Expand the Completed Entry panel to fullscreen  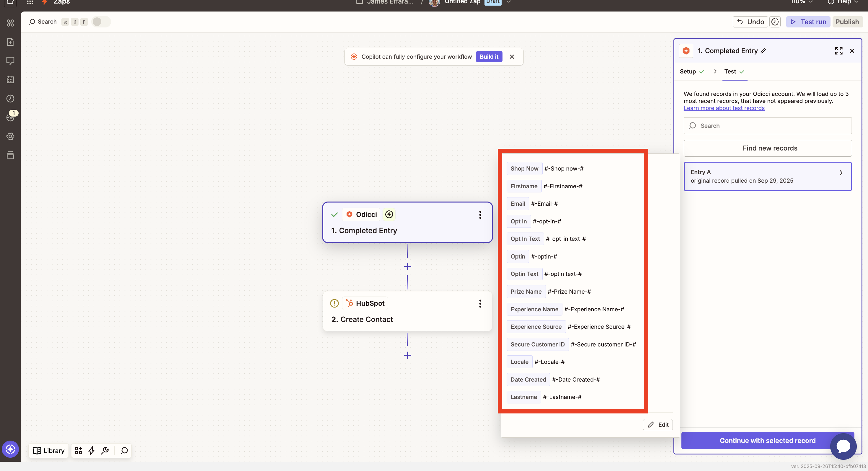(838, 51)
